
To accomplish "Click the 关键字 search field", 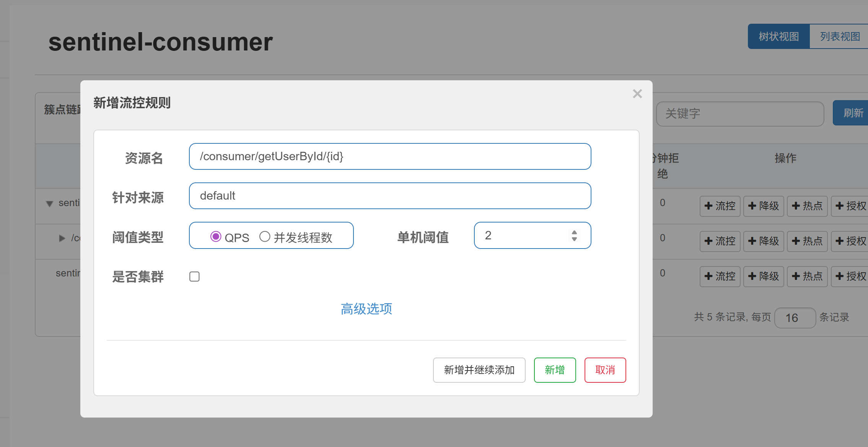I will pyautogui.click(x=740, y=114).
